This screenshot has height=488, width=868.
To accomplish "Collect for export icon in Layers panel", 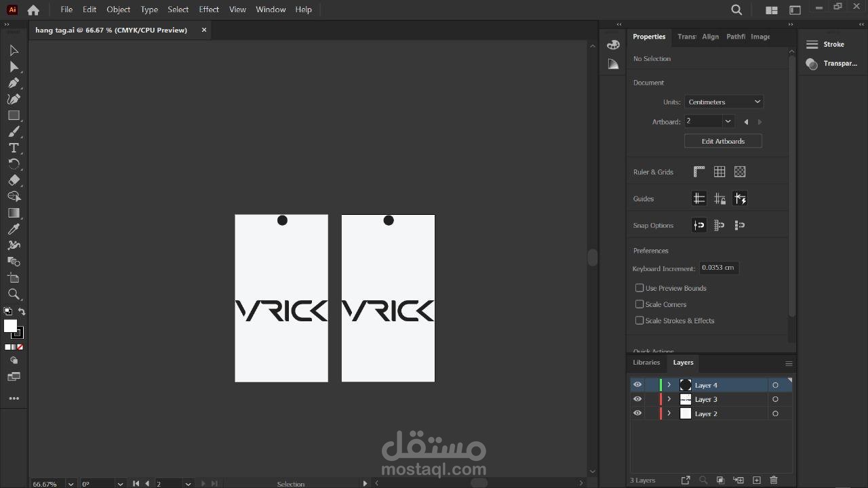I will tap(686, 480).
